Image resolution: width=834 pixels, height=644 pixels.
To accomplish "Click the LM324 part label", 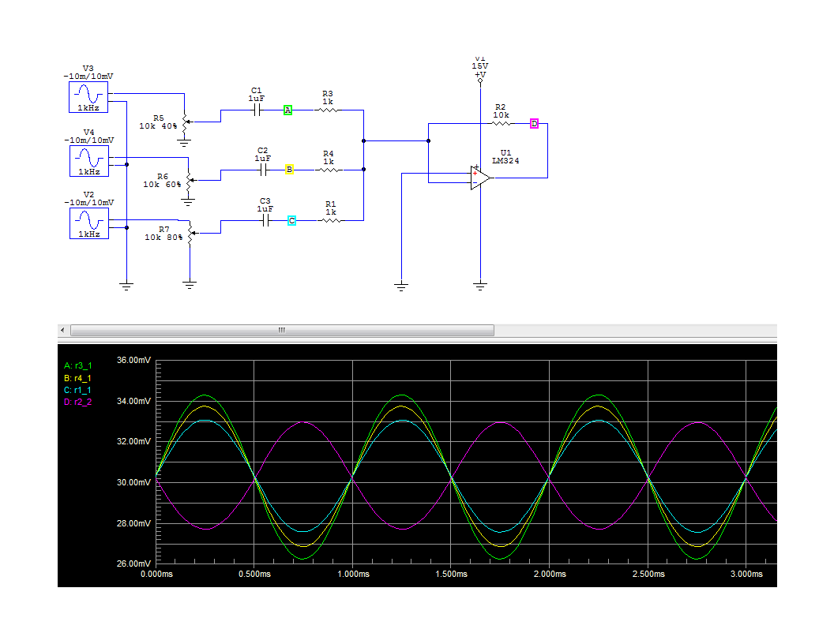I will click(505, 160).
